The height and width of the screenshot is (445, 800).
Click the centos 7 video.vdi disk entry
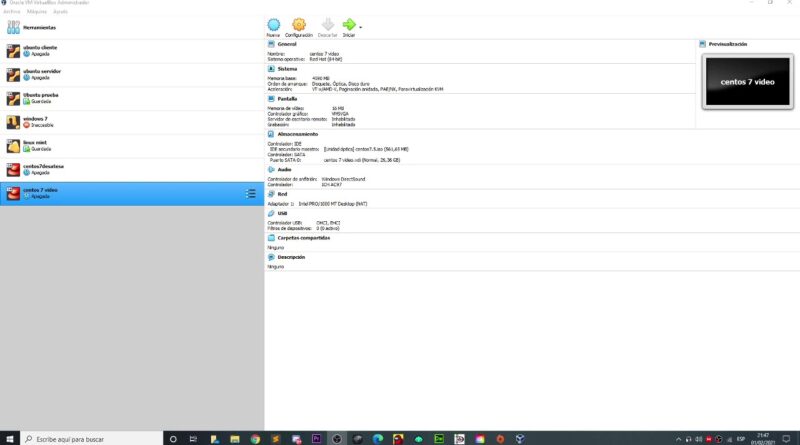(x=362, y=160)
